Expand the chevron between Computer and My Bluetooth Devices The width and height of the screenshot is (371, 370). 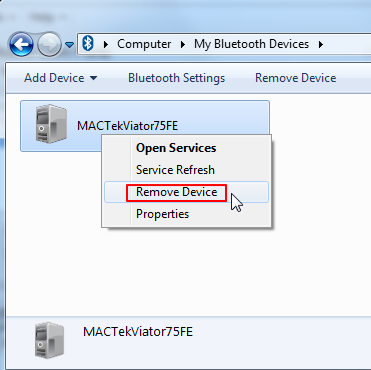coord(183,44)
